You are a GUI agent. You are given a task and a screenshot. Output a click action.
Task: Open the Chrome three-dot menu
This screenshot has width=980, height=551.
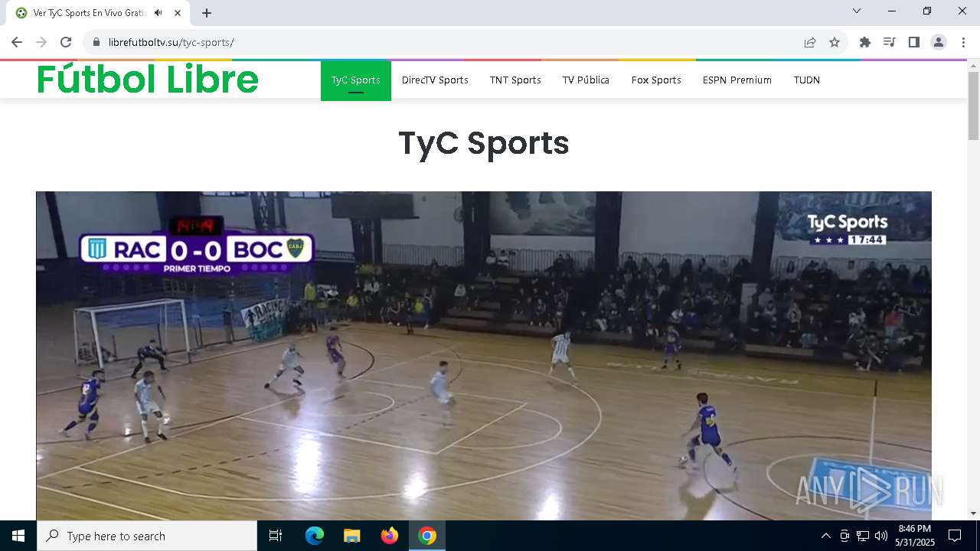[963, 42]
